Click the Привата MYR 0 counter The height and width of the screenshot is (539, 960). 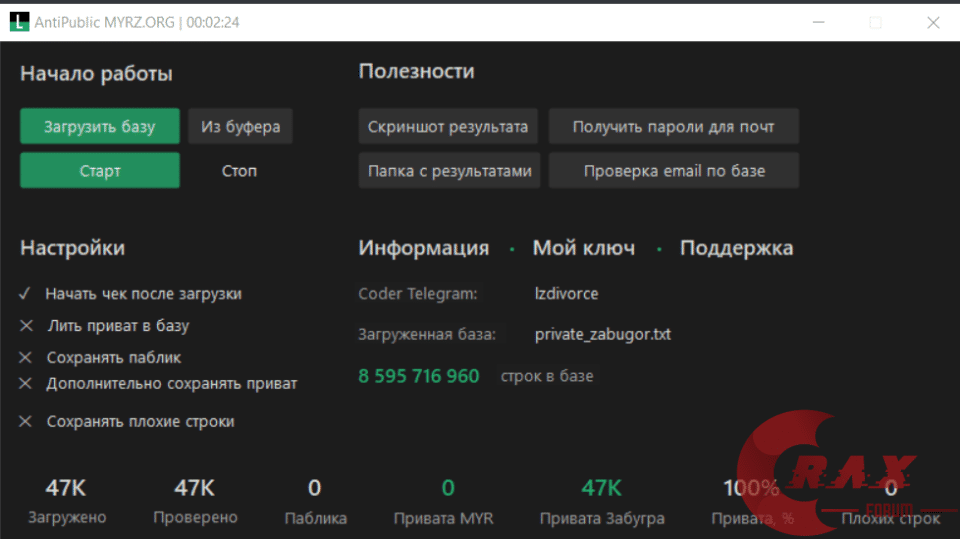click(444, 501)
